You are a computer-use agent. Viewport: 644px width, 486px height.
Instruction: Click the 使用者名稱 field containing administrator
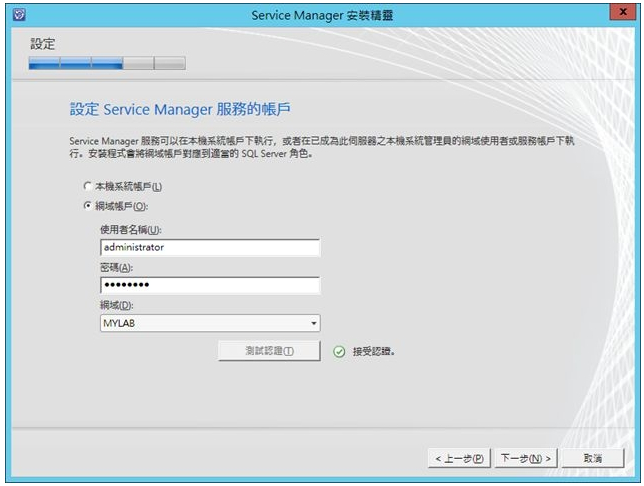(209, 247)
